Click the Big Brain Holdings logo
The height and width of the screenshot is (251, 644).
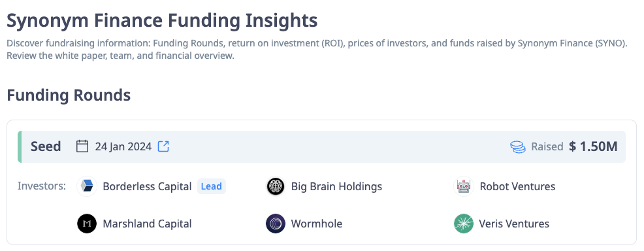pyautogui.click(x=276, y=186)
